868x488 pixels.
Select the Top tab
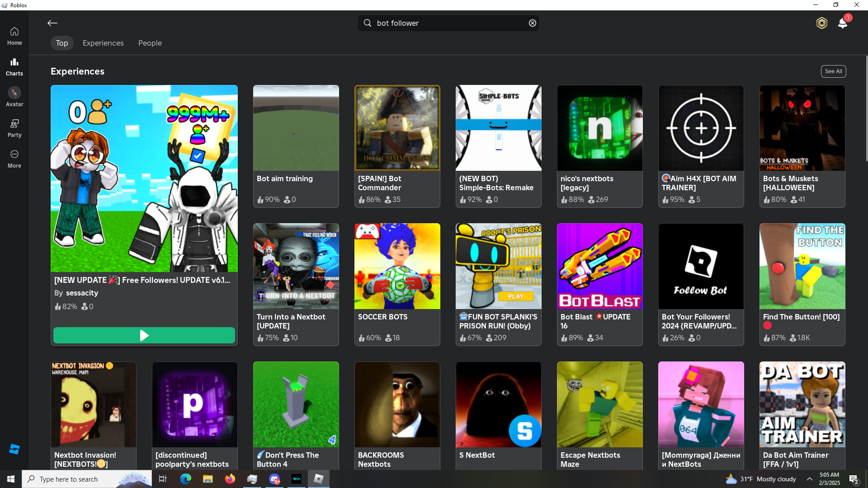pos(62,43)
